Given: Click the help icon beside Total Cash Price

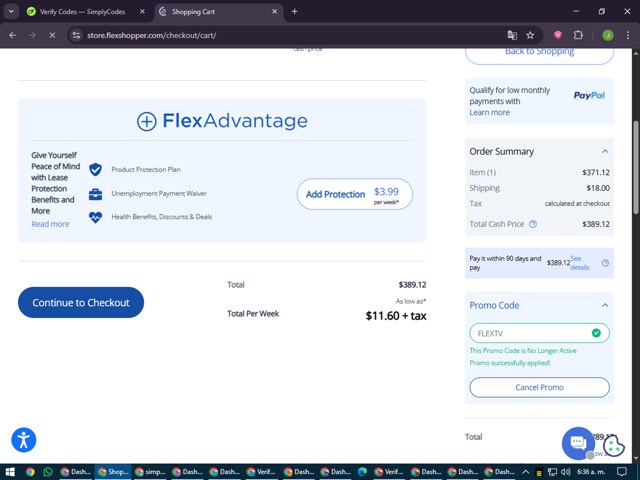Looking at the screenshot, I should coord(533,224).
